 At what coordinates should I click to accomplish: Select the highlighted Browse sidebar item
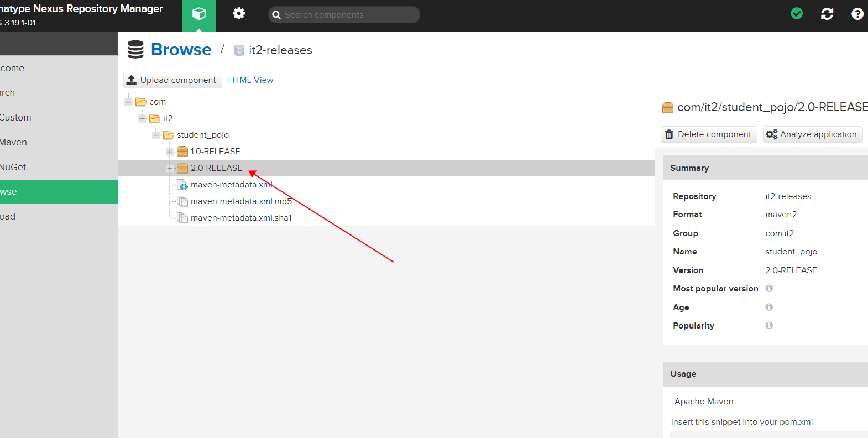tap(59, 192)
